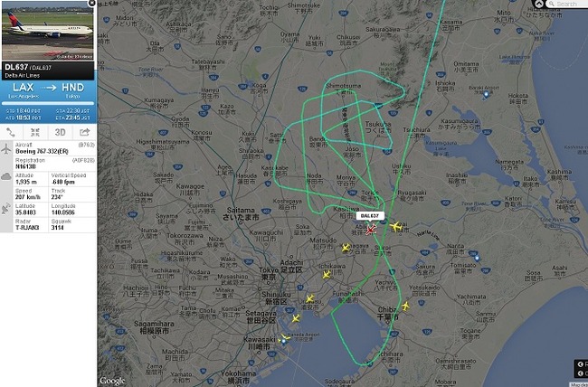Expand the upper collapsed panel arrow at bottom right
Screen dimensions: 588x387
pyautogui.click(x=582, y=364)
